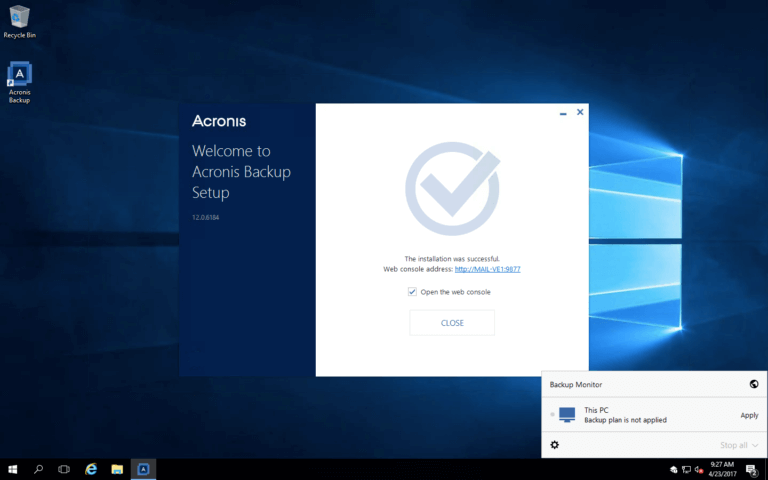
Task: Click the 'Backup Monitor' title text
Action: pyautogui.click(x=576, y=384)
